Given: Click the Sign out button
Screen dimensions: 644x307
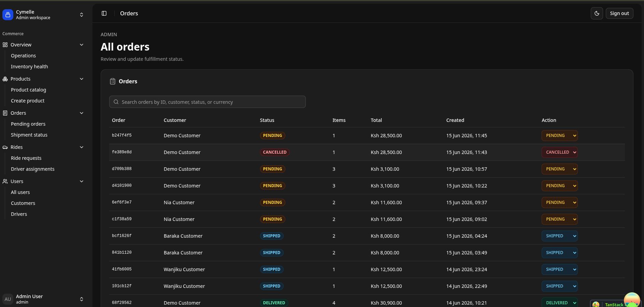Looking at the screenshot, I should pos(619,13).
